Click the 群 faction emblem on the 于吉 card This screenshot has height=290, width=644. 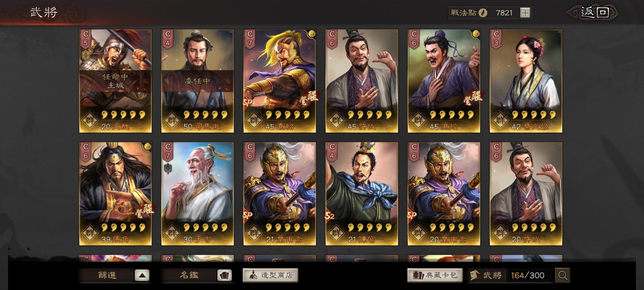tap(172, 233)
